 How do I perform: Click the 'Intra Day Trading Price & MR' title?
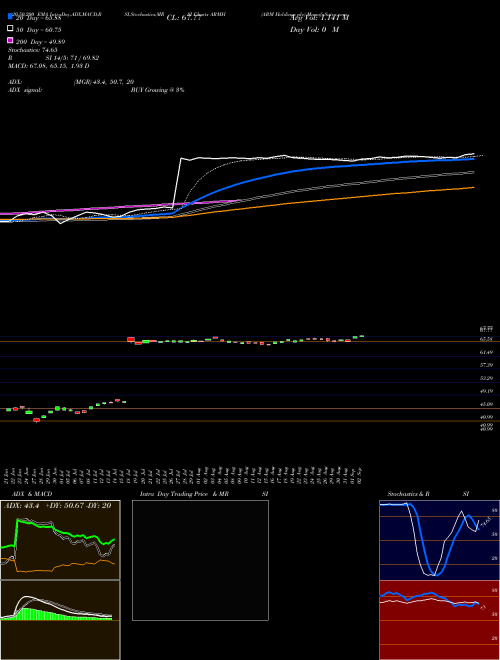pyautogui.click(x=184, y=494)
